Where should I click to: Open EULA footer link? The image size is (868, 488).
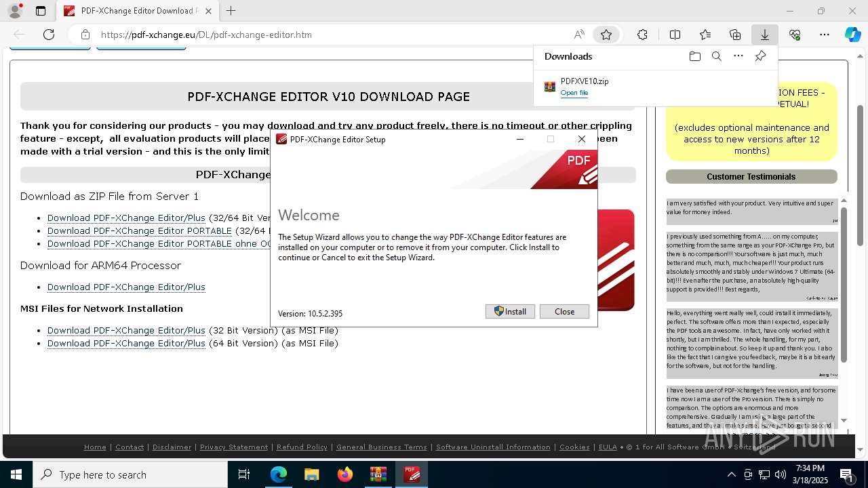[x=608, y=447]
